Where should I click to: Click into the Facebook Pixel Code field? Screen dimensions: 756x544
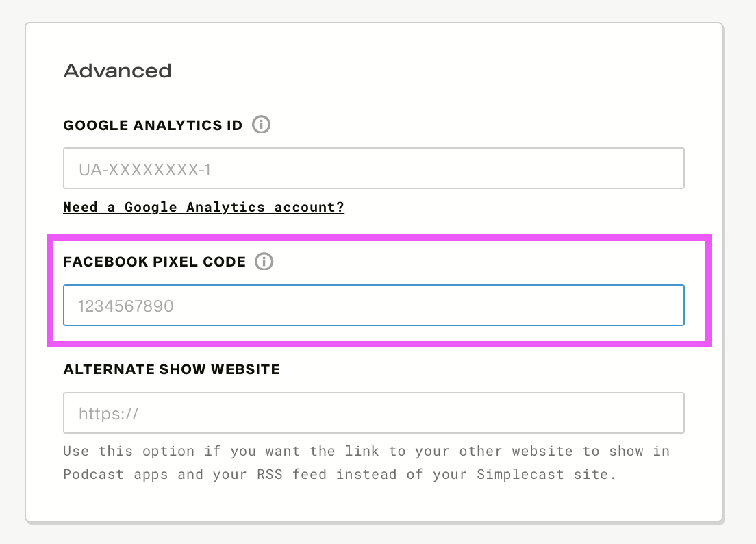tap(373, 306)
